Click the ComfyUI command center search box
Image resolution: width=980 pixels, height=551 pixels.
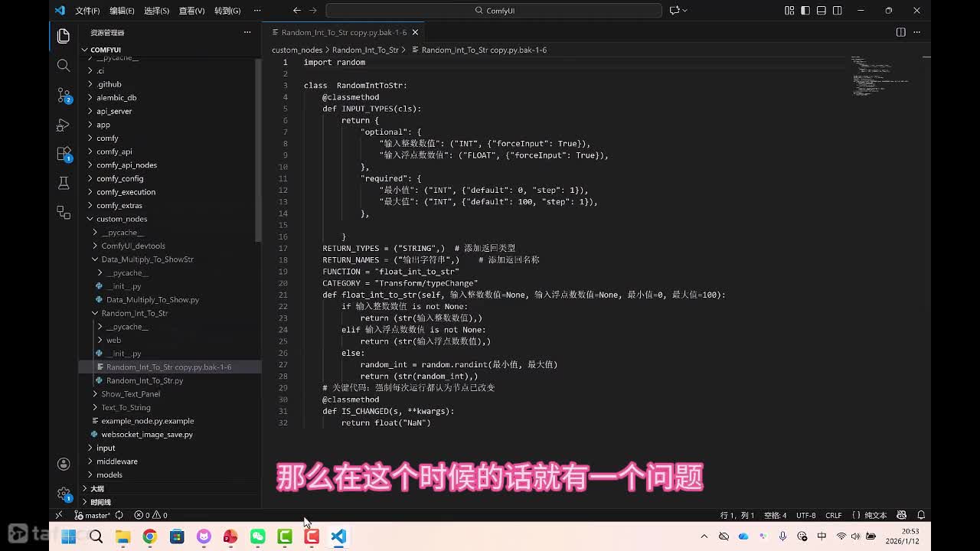(x=494, y=11)
